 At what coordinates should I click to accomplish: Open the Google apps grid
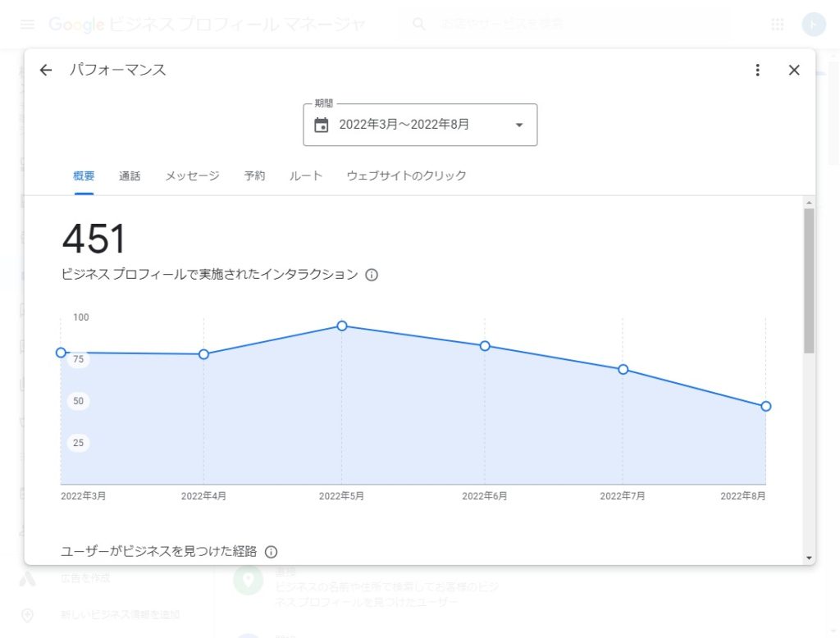(x=778, y=25)
